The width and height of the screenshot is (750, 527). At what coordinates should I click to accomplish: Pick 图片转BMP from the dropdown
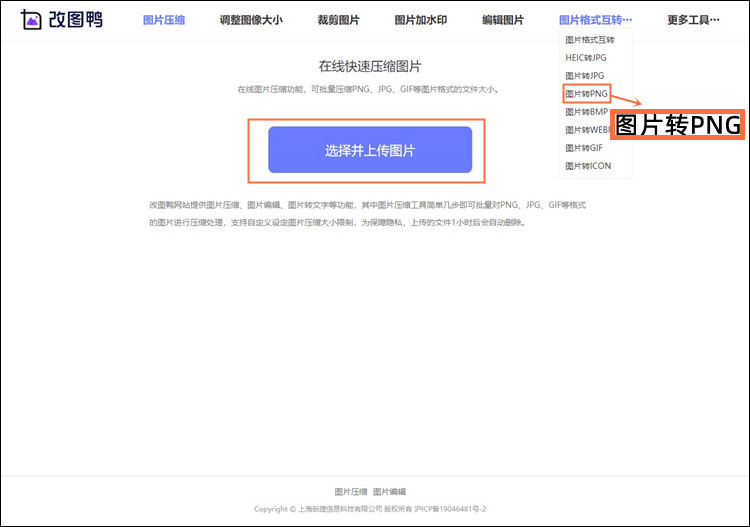tap(586, 112)
